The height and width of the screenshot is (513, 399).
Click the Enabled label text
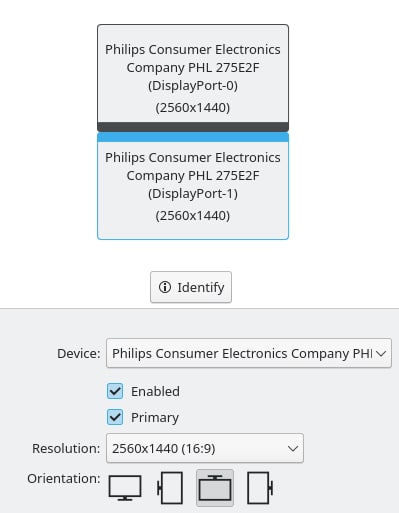click(155, 391)
